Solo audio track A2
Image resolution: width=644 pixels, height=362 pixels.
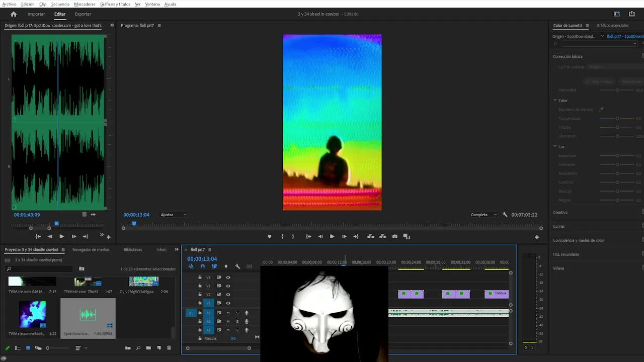coord(237,321)
